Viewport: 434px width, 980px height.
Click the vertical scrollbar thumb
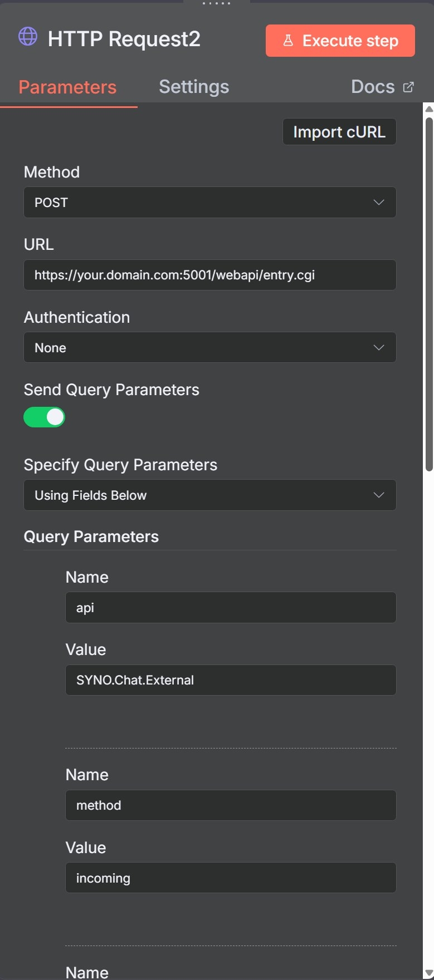coord(428,289)
